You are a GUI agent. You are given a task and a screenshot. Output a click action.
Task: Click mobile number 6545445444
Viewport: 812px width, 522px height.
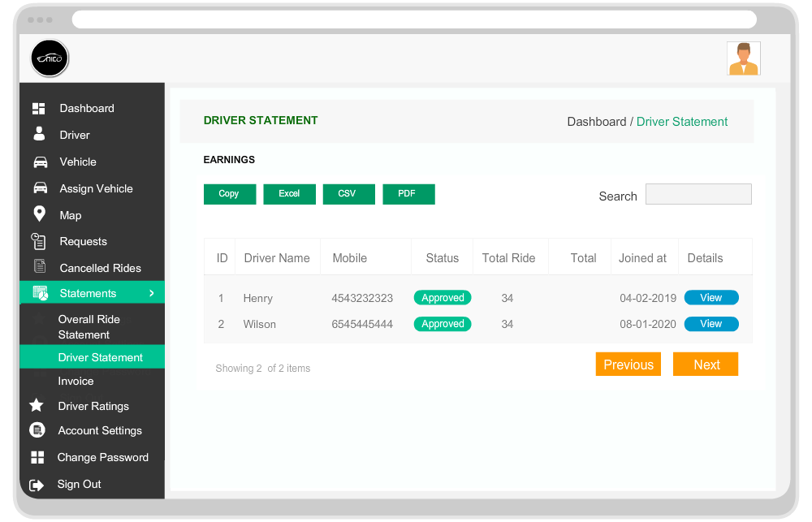tap(362, 324)
